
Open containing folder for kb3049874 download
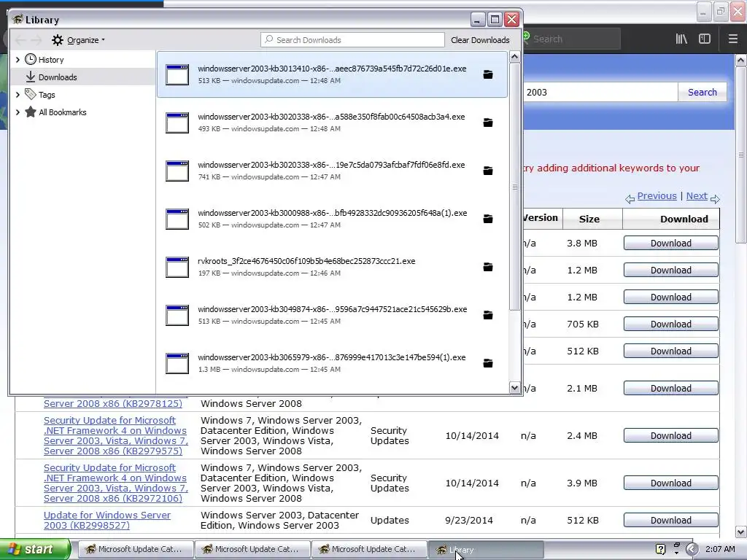488,315
